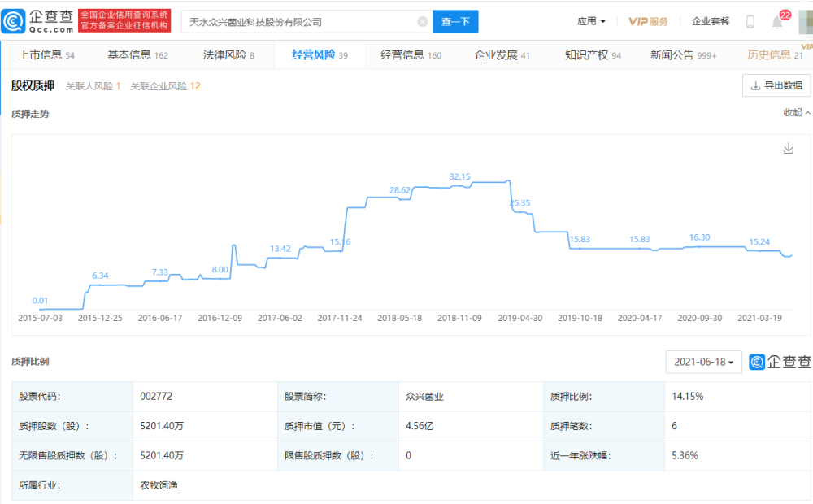Open 关联企业风险 section
Viewport: 813px width, 504px height.
pyautogui.click(x=165, y=86)
